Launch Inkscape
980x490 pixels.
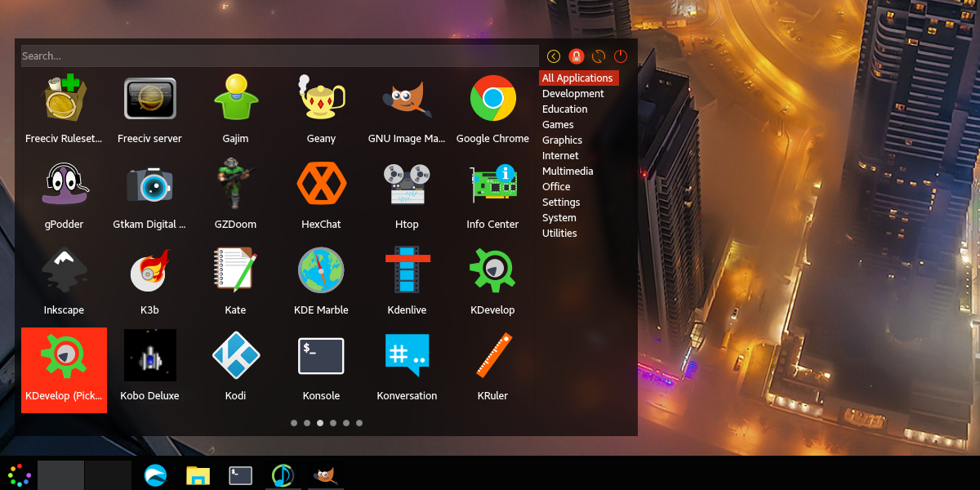[x=64, y=269]
